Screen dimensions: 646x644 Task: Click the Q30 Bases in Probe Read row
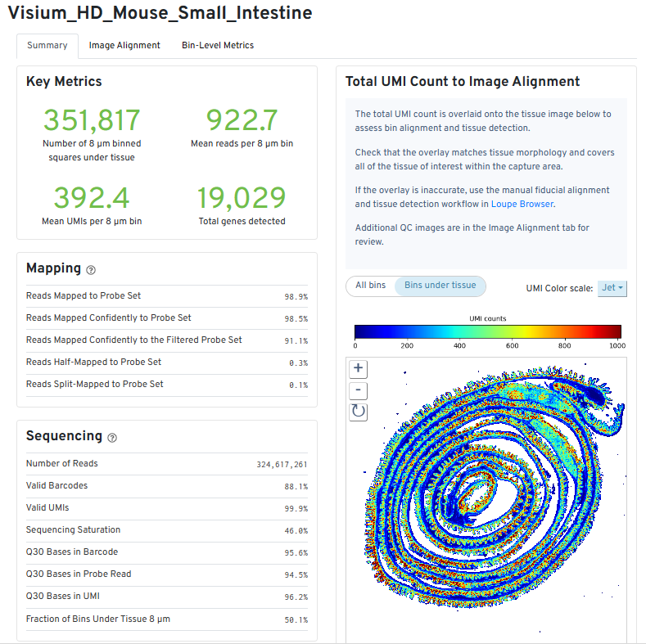(167, 574)
